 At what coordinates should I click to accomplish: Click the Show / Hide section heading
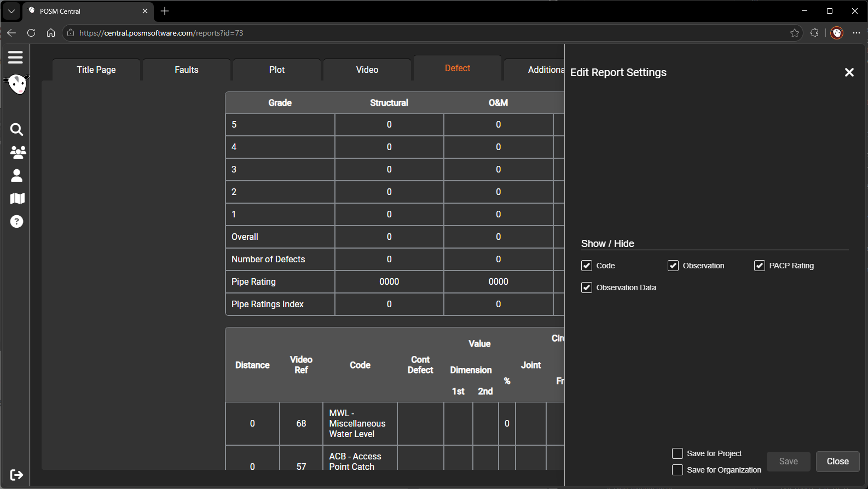pos(607,244)
